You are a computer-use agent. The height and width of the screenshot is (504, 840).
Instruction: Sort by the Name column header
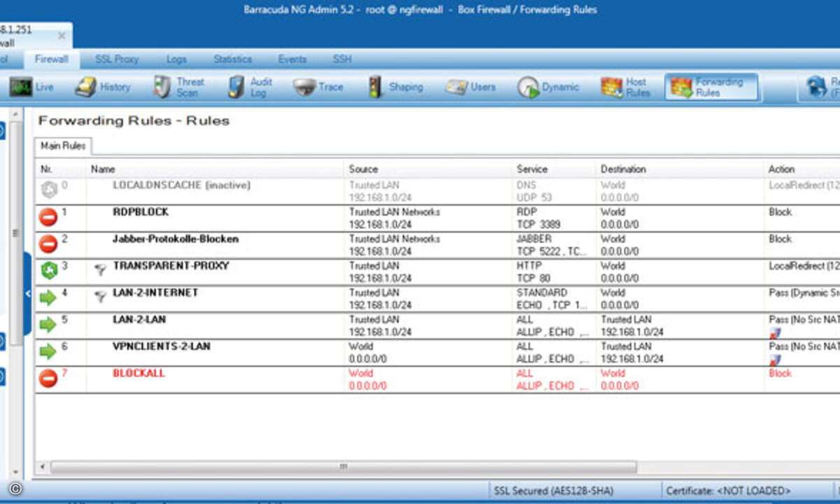coord(214,169)
